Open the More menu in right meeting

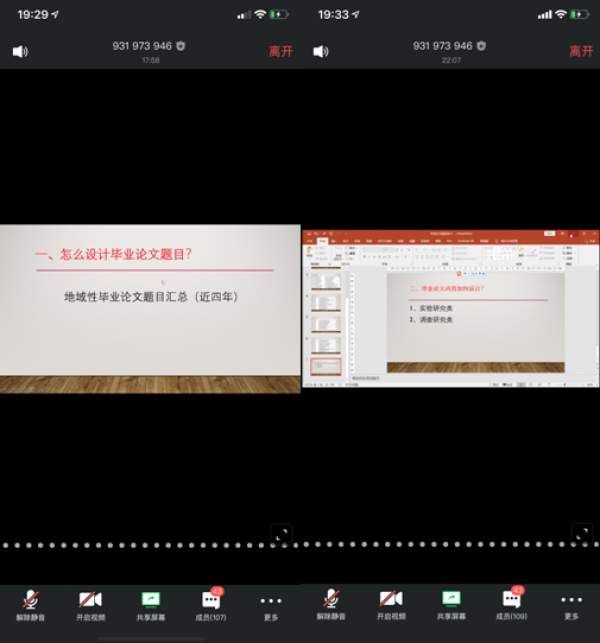point(571,601)
